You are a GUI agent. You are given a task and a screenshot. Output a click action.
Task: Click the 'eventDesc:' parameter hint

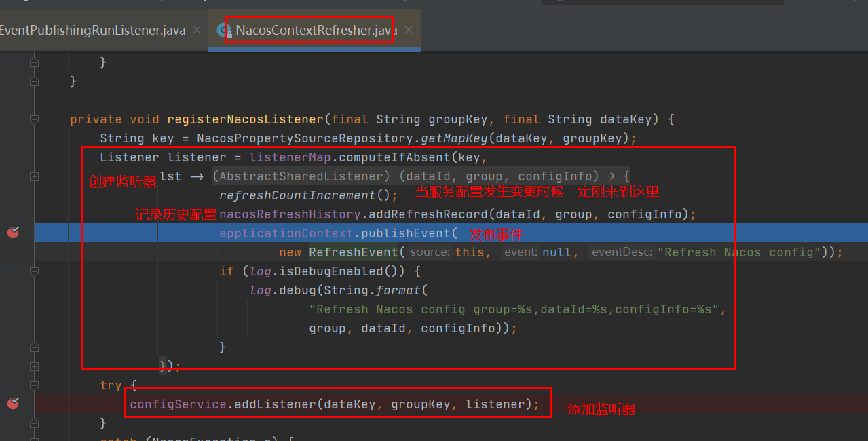point(621,252)
